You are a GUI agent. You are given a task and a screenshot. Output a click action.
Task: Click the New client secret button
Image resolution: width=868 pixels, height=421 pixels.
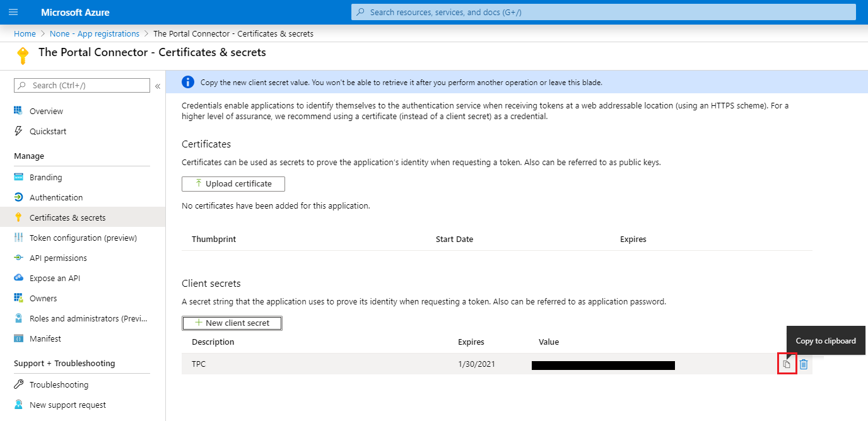232,323
